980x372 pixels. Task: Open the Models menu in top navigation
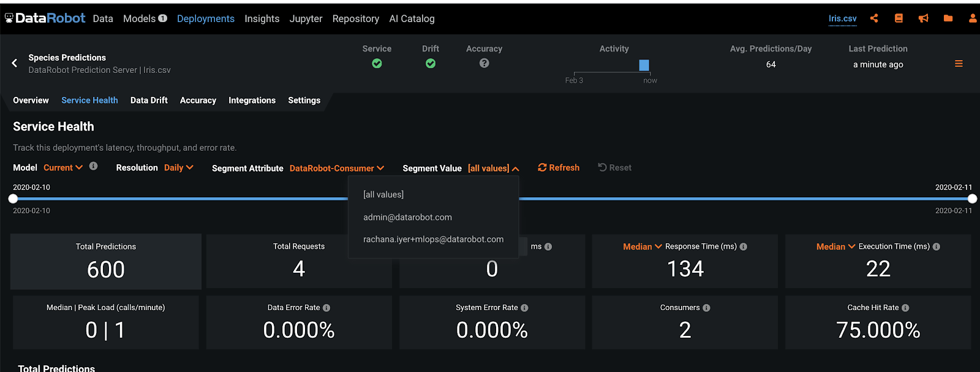coord(139,18)
